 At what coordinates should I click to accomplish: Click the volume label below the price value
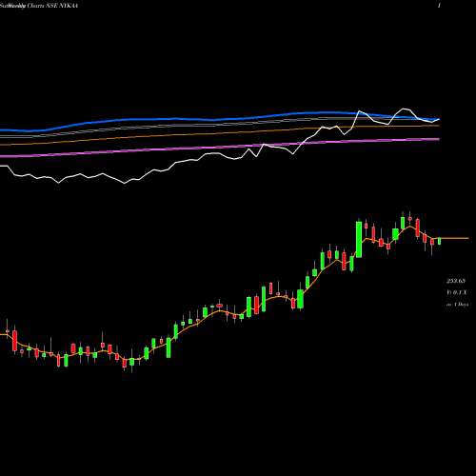pos(457,292)
